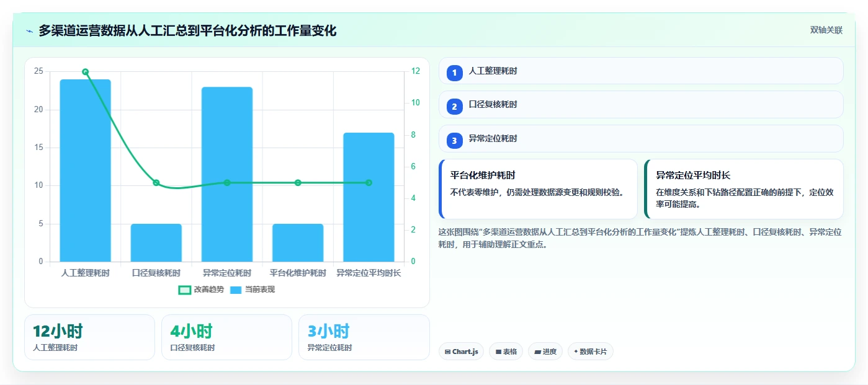Image resolution: width=868 pixels, height=385 pixels.
Task: Select the 平台化维护耗时 bar in chart
Action: click(x=298, y=242)
